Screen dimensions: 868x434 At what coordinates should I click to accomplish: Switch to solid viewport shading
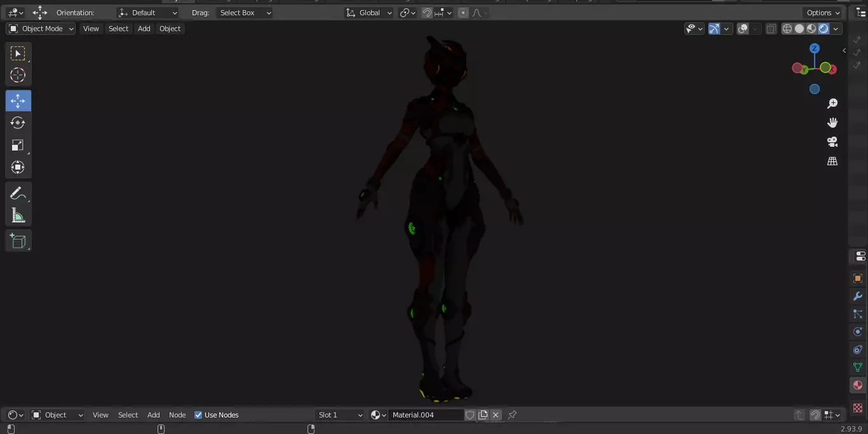point(799,29)
